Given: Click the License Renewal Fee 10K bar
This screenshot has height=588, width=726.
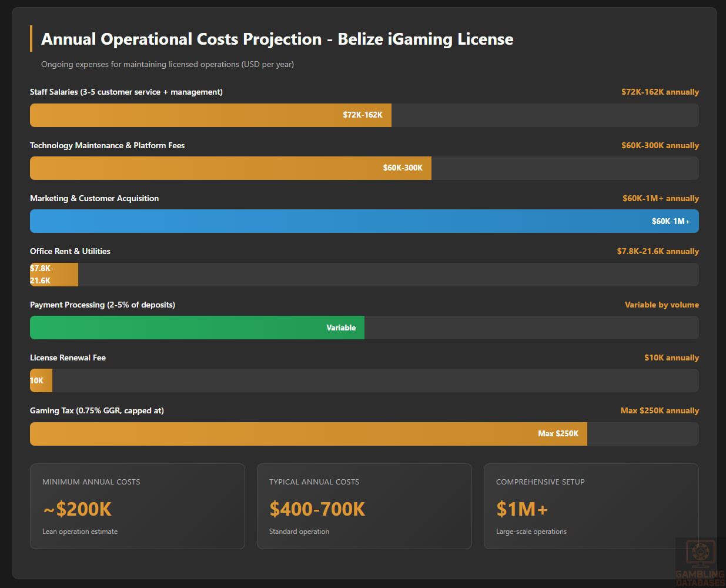Looking at the screenshot, I should [x=41, y=380].
